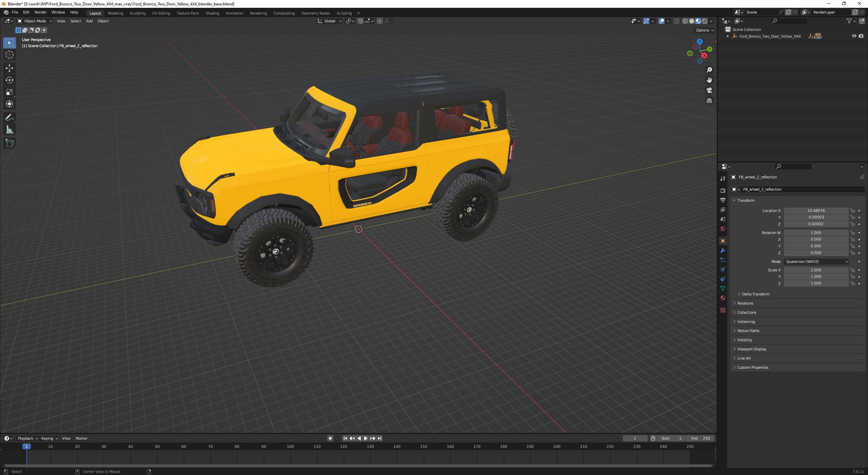868x475 pixels.
Task: Toggle viewport gizmos display
Action: 646,21
